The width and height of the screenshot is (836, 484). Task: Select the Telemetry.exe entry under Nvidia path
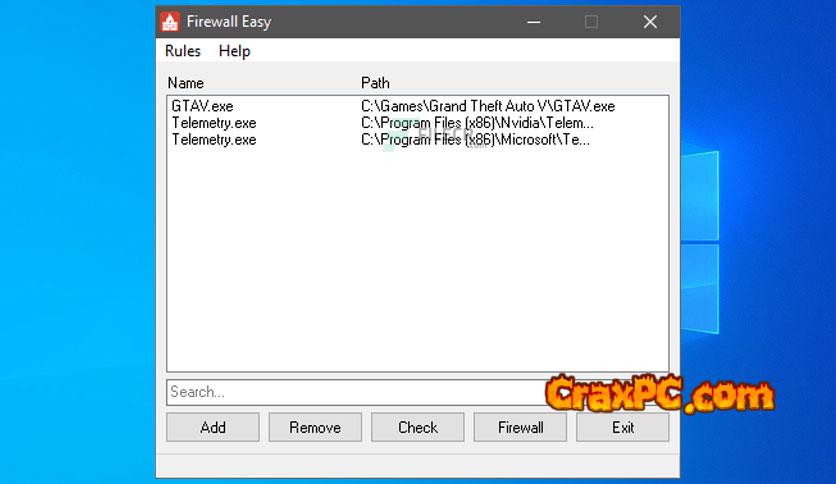tap(214, 123)
